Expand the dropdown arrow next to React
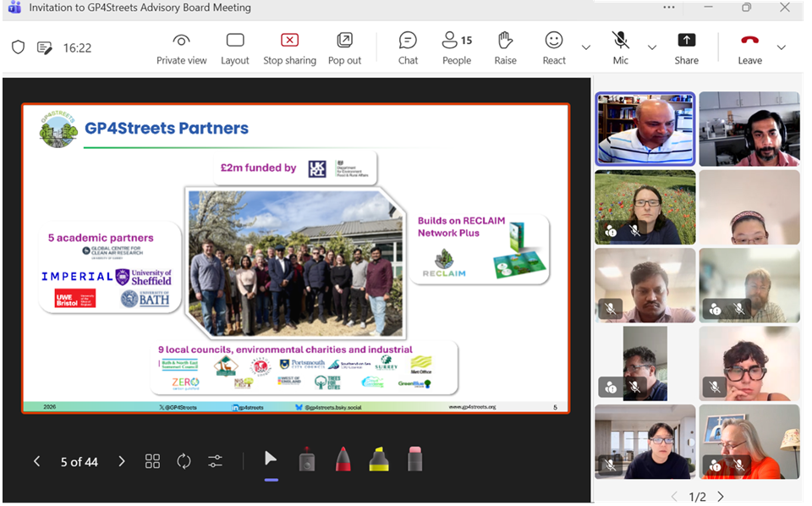The width and height of the screenshot is (812, 506). coord(586,47)
